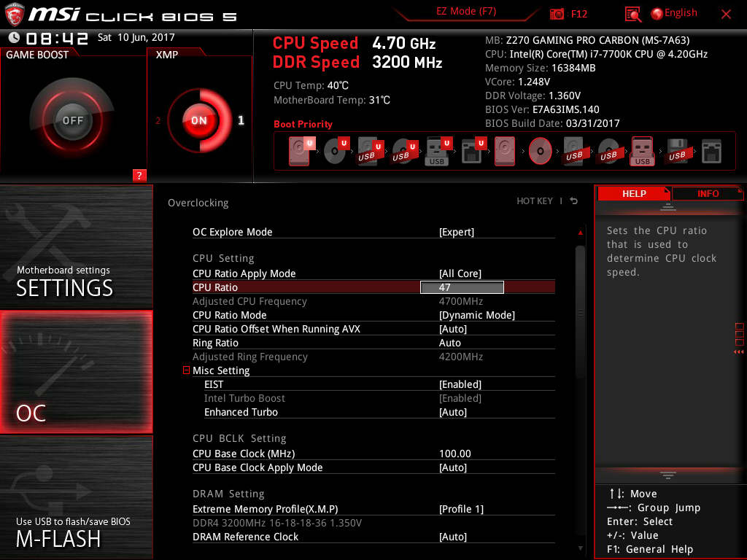Viewport: 747px width, 560px height.
Task: Select the UEFI network boot device icon
Action: [x=474, y=151]
